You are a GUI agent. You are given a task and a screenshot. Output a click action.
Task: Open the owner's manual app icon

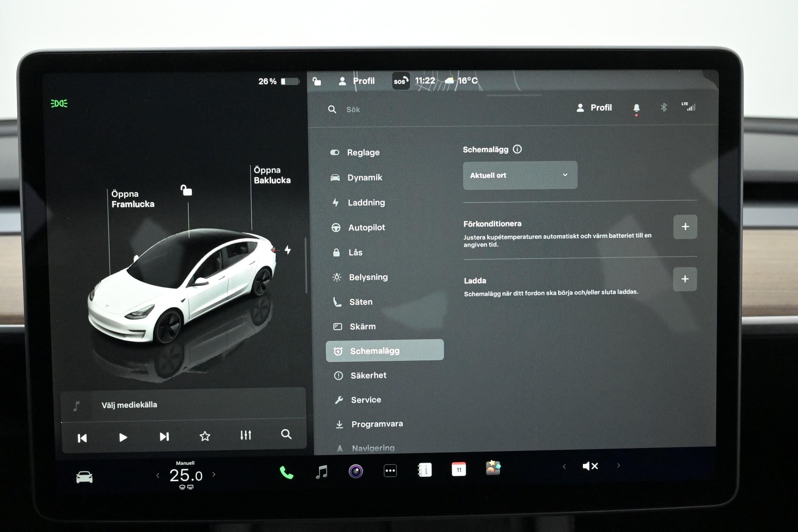(x=425, y=470)
